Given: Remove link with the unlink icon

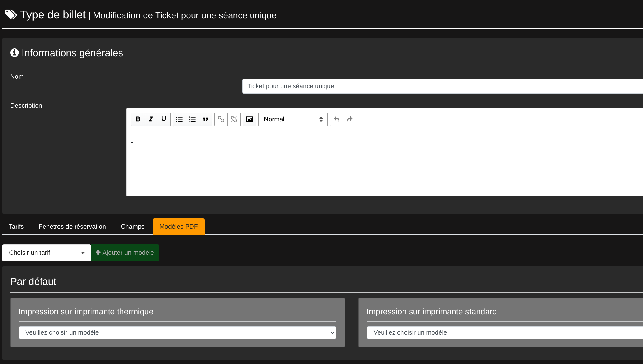Looking at the screenshot, I should [x=234, y=119].
